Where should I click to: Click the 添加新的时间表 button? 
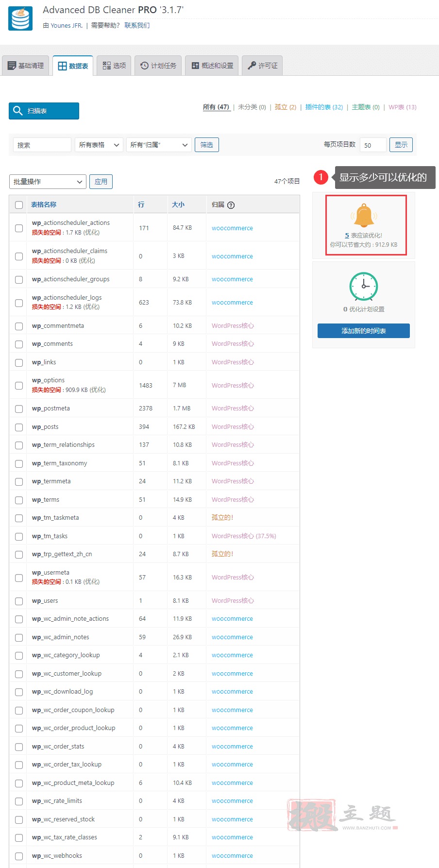(x=364, y=331)
